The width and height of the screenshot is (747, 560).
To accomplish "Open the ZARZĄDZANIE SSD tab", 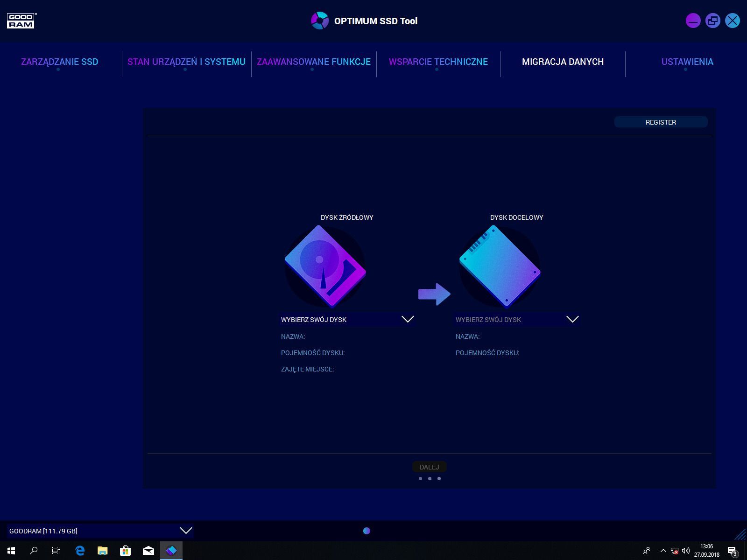I will [60, 62].
